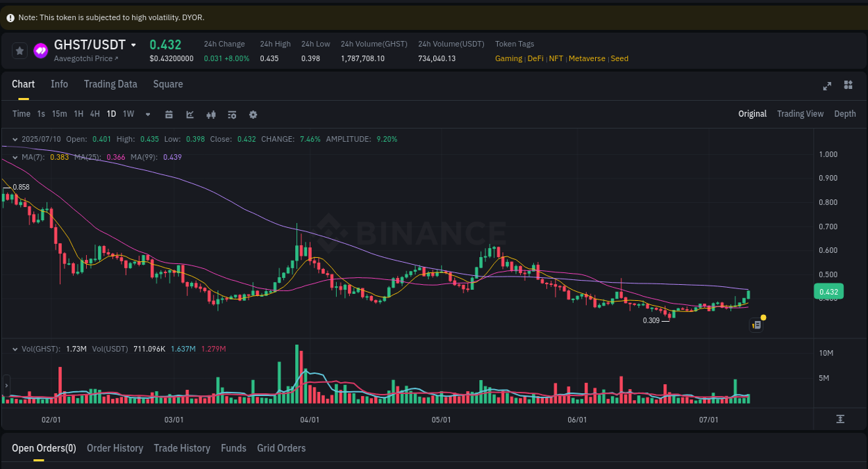
Task: Select the 1W timeframe interval
Action: [x=128, y=113]
